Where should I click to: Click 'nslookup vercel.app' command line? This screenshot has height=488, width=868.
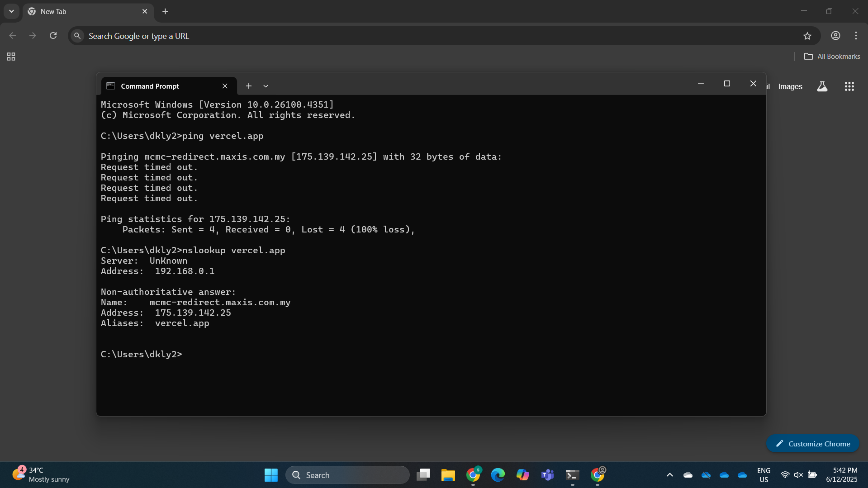pos(193,250)
